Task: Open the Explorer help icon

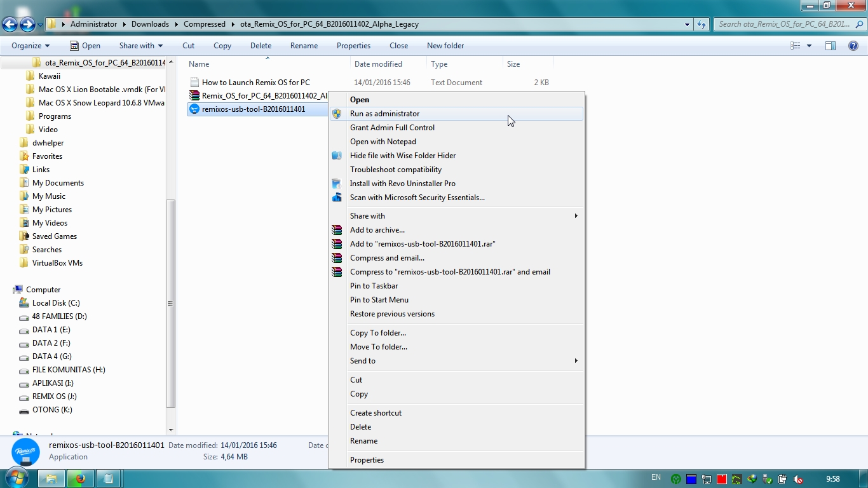Action: tap(854, 46)
